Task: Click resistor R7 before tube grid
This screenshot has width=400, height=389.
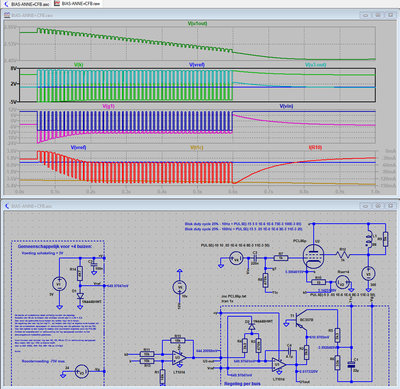Action: pyautogui.click(x=281, y=258)
